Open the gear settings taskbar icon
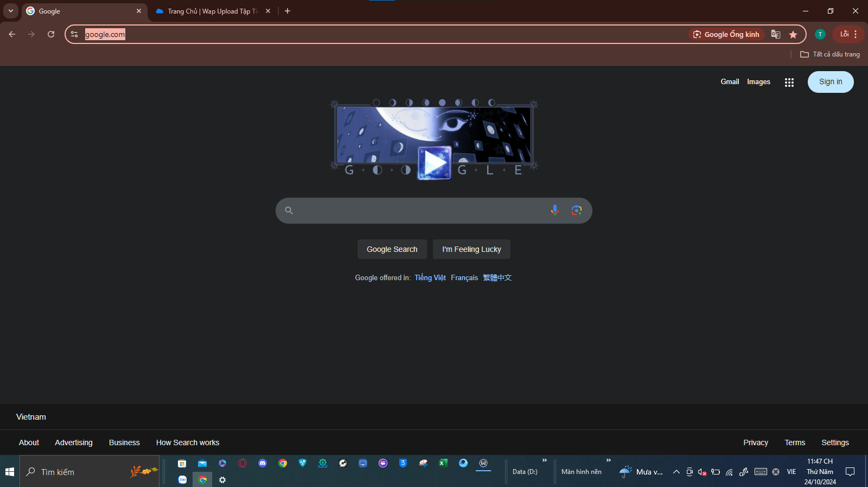868x487 pixels. click(222, 480)
